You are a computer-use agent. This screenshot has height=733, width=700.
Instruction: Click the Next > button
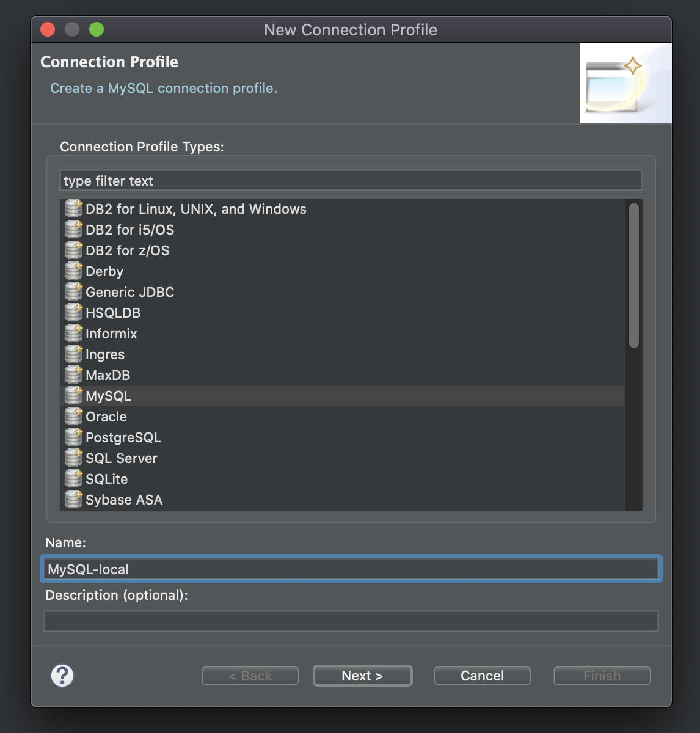363,676
